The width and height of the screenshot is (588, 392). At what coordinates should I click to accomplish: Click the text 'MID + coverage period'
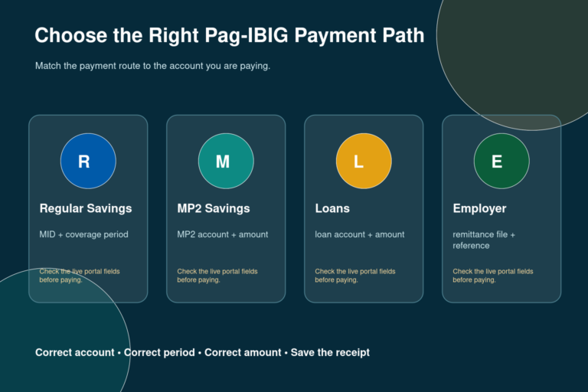pyautogui.click(x=83, y=234)
